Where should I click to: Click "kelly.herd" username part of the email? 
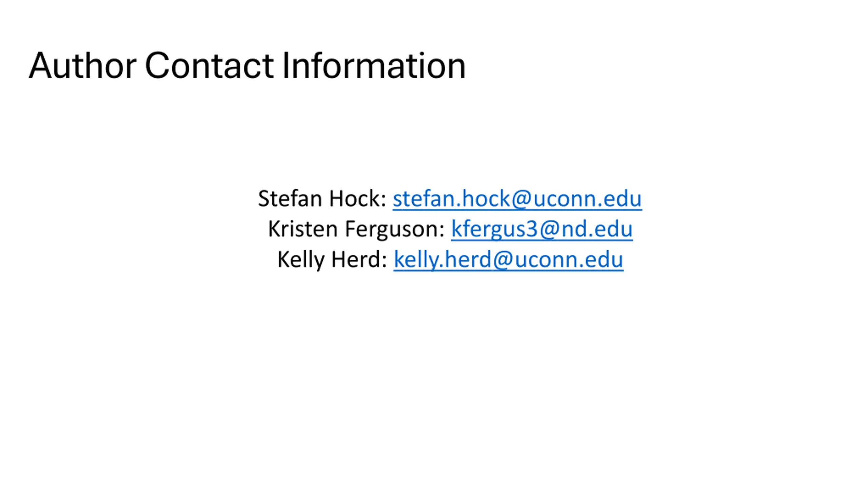pyautogui.click(x=442, y=260)
